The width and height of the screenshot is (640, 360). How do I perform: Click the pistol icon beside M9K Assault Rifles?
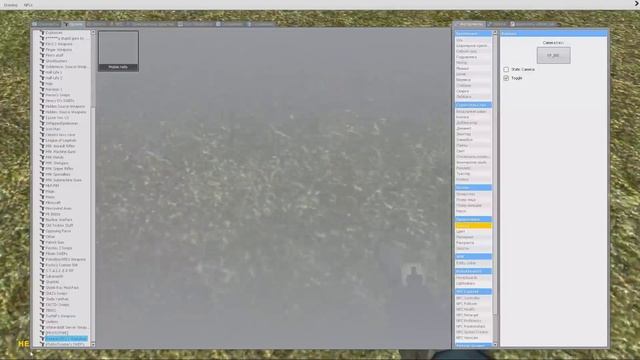42,146
